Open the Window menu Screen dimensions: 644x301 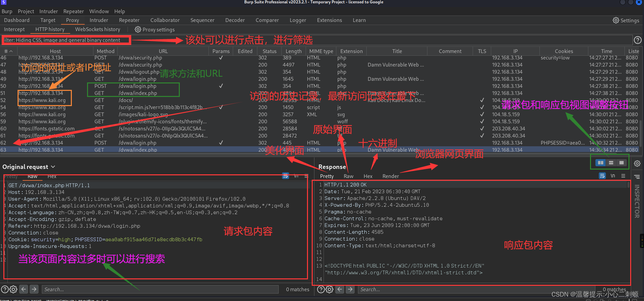[99, 11]
